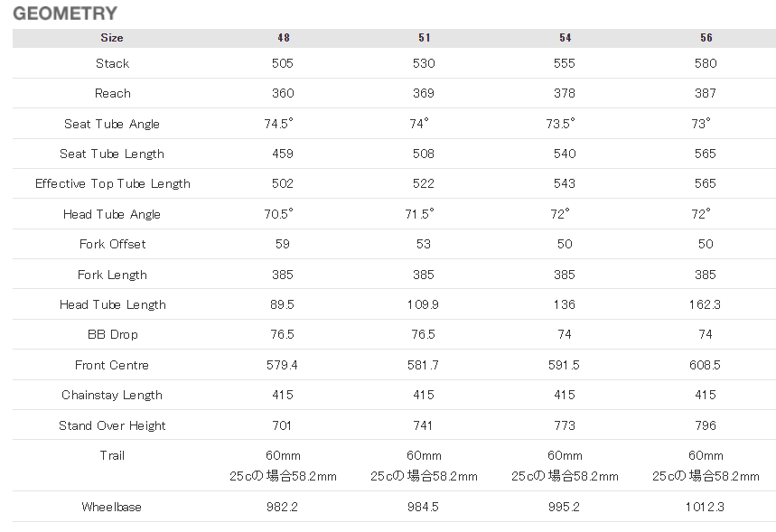Select the Size column header label

pyautogui.click(x=112, y=38)
